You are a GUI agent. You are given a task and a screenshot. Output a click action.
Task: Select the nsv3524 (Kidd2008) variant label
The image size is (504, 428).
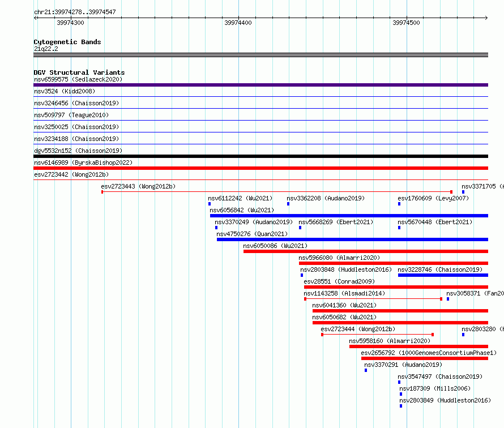coord(65,91)
